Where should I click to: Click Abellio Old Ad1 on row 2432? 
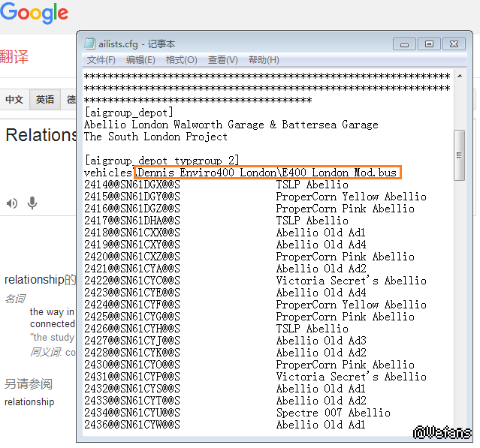tap(321, 389)
